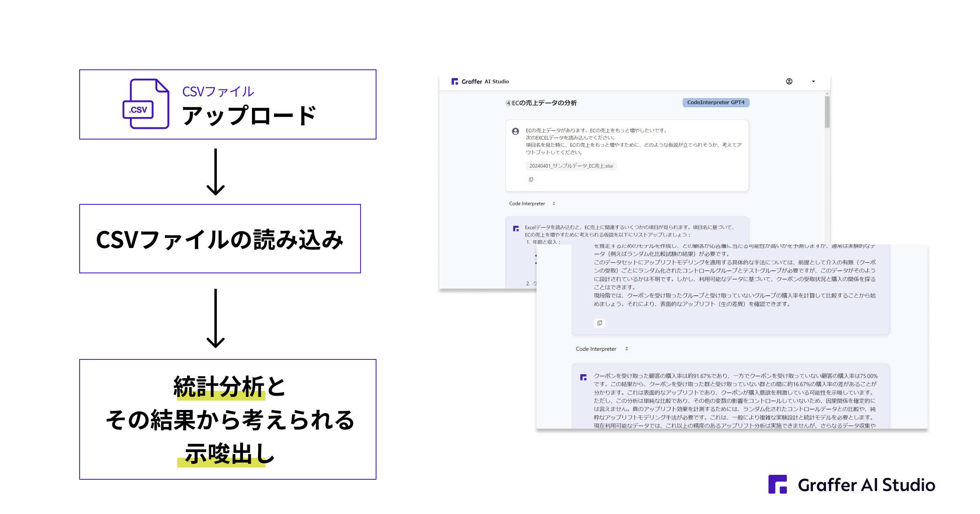Click the CodeInterpreter GPT4 badge

tap(715, 102)
